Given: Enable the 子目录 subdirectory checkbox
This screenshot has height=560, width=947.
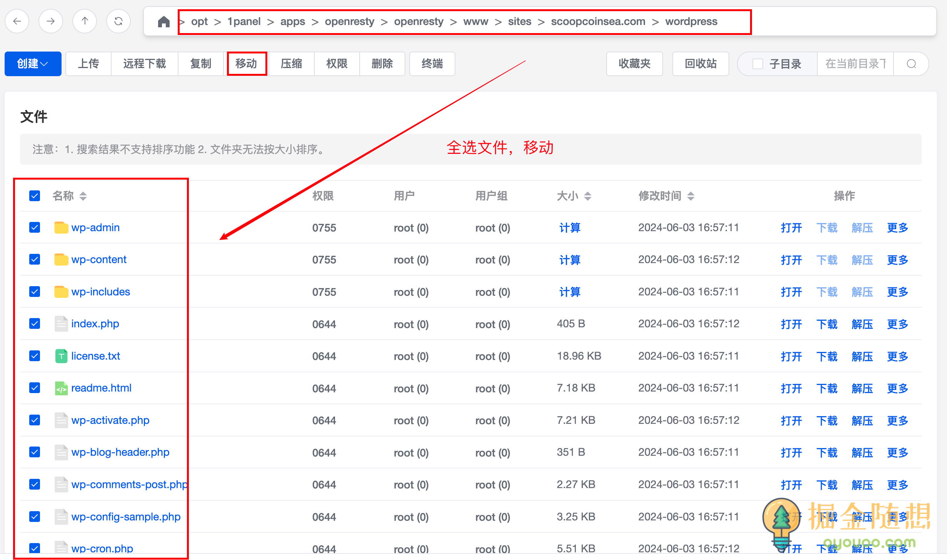Looking at the screenshot, I should [757, 64].
